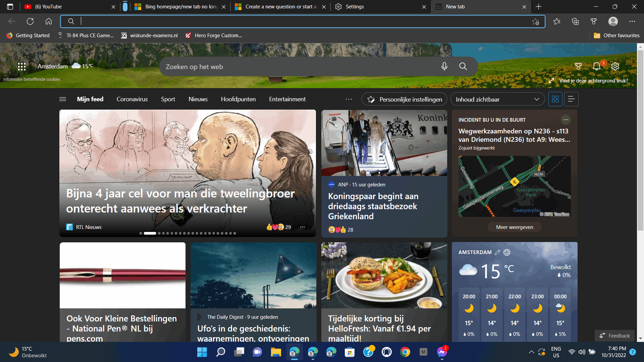This screenshot has height=362, width=644.
Task: Select the Sport tab in feed
Action: point(168,99)
